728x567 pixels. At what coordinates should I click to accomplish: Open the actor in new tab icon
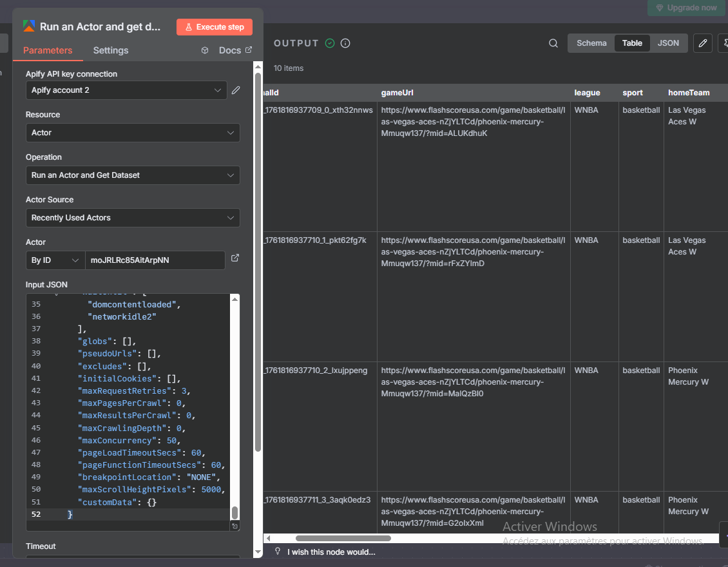click(x=235, y=258)
